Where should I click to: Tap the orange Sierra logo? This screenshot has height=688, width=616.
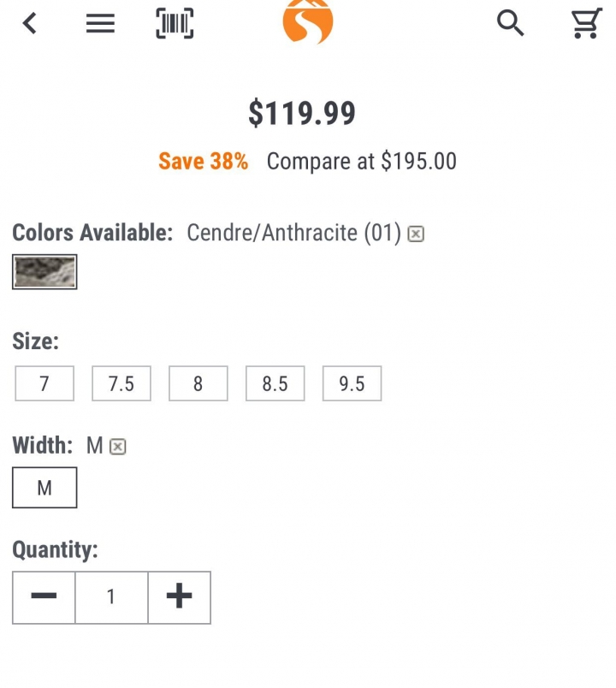[x=308, y=21]
